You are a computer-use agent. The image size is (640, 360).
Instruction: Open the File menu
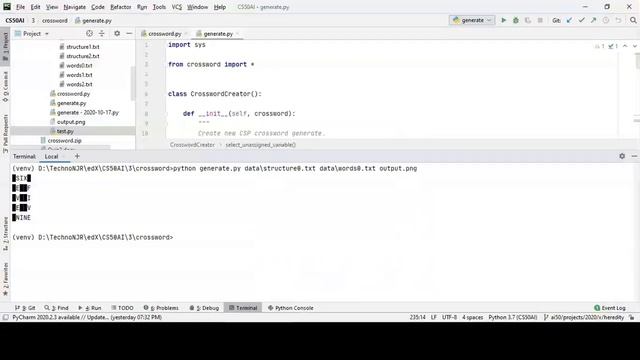point(20,7)
